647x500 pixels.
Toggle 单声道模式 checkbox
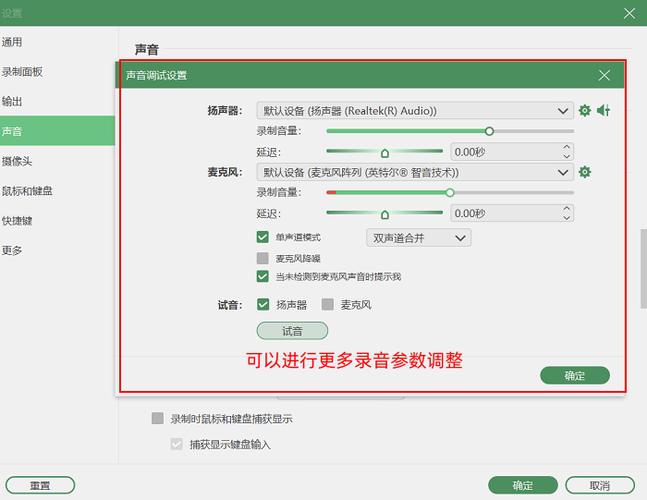(x=262, y=237)
